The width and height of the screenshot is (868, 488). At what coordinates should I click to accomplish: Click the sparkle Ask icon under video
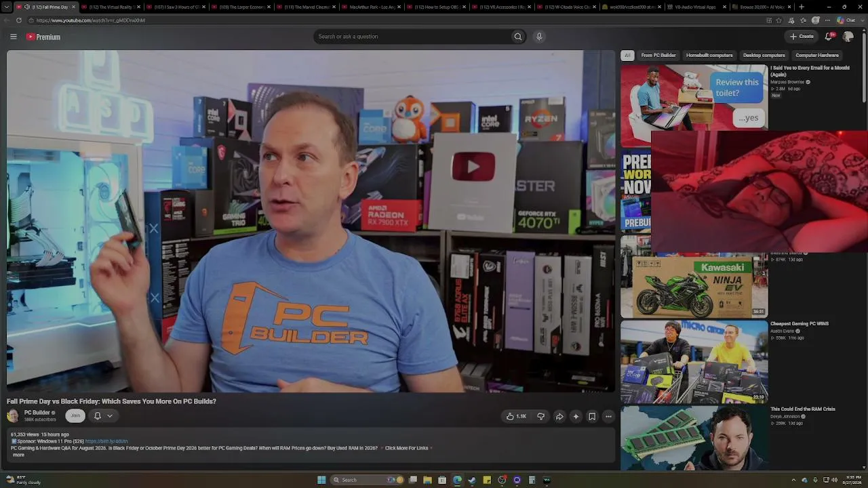click(576, 416)
